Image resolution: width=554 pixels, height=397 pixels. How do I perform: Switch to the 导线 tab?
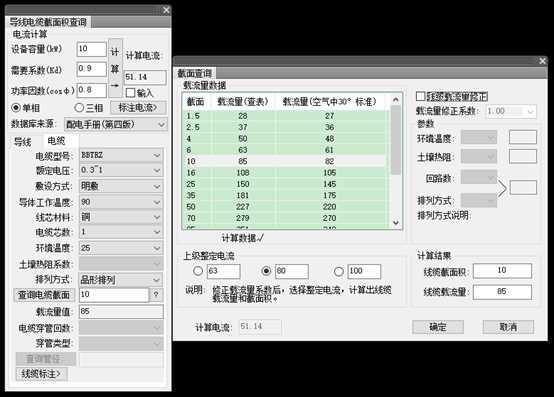point(23,142)
